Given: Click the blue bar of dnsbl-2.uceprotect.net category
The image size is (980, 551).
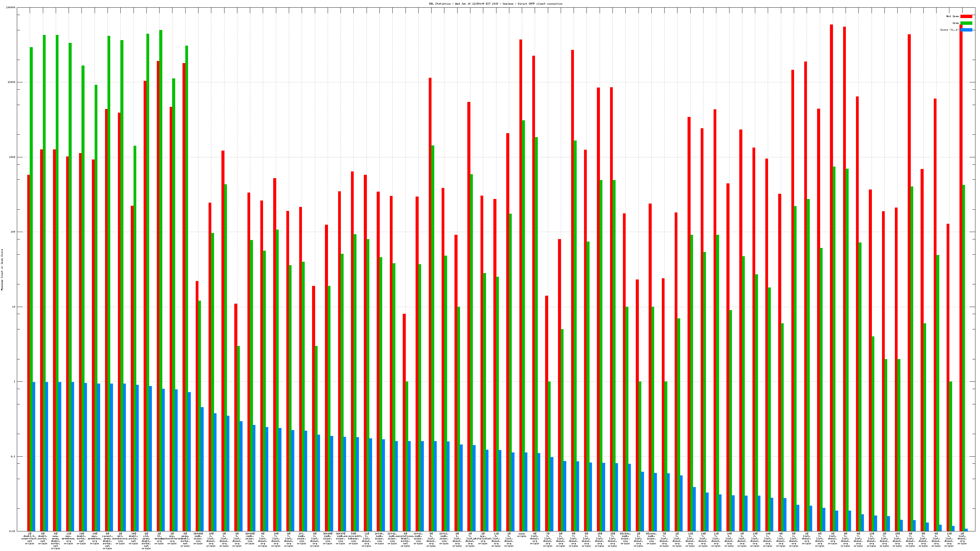Looking at the screenshot, I should coord(34,456).
